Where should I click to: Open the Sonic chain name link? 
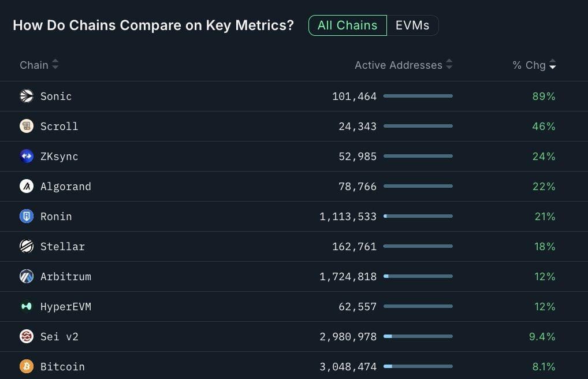click(x=56, y=96)
